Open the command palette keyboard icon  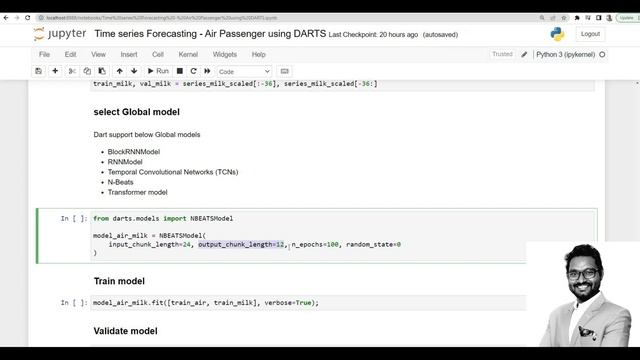tap(284, 71)
